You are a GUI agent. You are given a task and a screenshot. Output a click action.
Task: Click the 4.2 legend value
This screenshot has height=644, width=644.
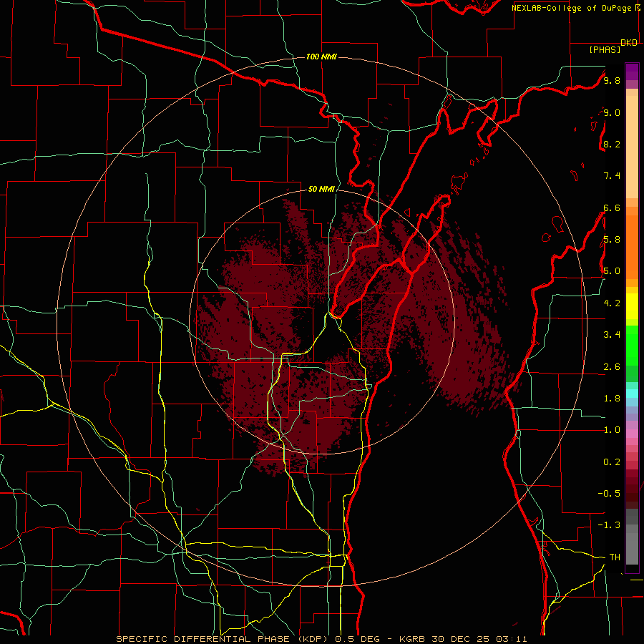612,303
